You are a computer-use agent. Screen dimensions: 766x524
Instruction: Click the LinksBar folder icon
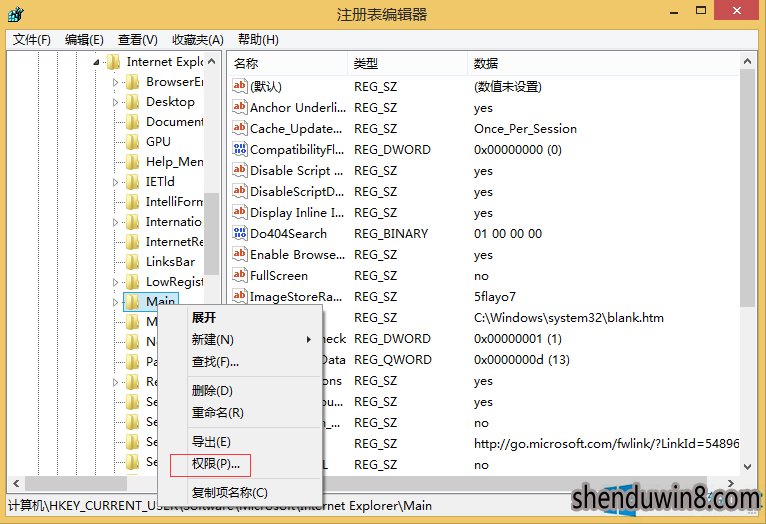click(132, 262)
